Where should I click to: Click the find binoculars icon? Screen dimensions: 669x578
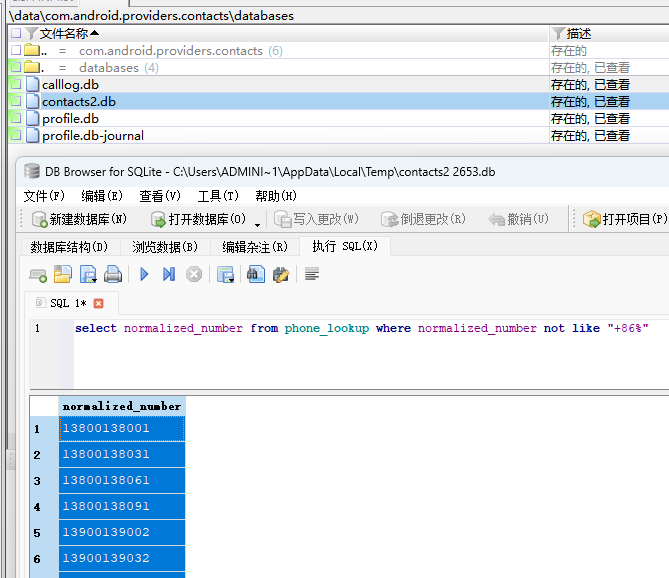255,274
